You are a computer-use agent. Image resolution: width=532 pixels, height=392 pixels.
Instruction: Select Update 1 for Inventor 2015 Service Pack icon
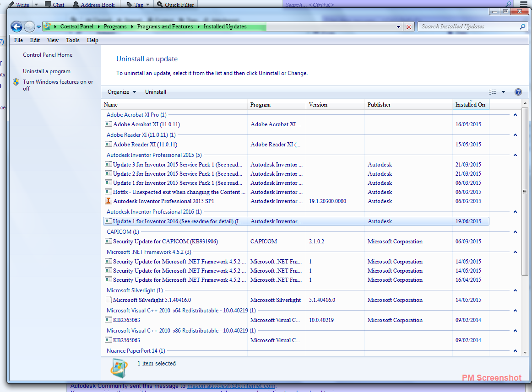click(108, 183)
